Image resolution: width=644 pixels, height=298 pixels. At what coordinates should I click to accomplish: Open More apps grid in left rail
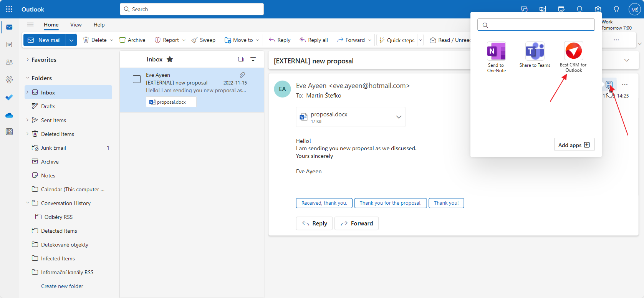click(9, 132)
